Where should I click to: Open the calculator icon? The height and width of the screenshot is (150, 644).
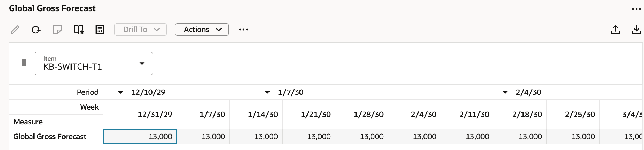pyautogui.click(x=100, y=30)
